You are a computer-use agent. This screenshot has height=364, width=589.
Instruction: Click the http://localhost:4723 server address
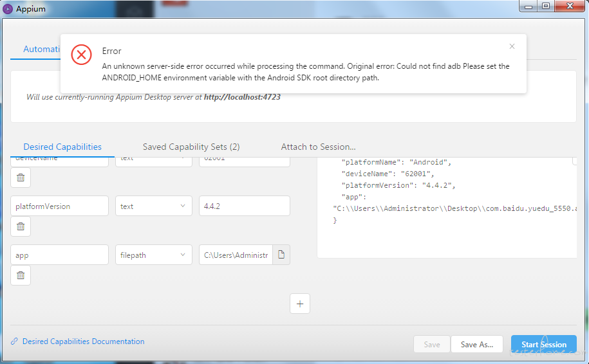point(242,97)
